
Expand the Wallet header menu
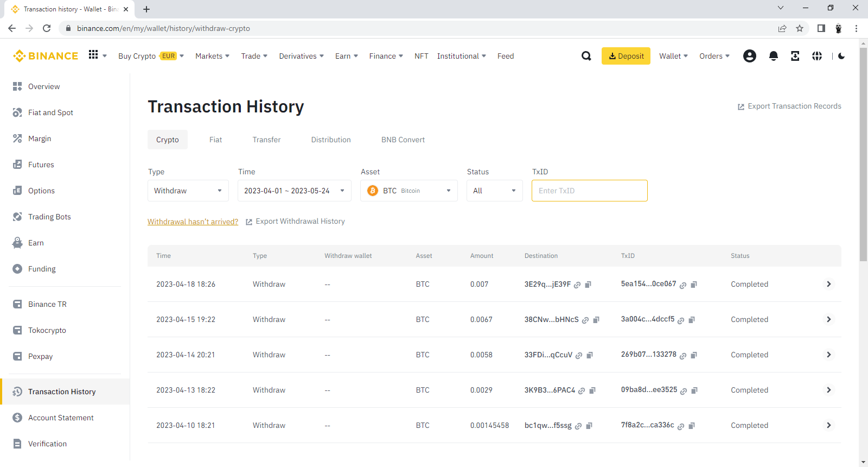click(673, 56)
